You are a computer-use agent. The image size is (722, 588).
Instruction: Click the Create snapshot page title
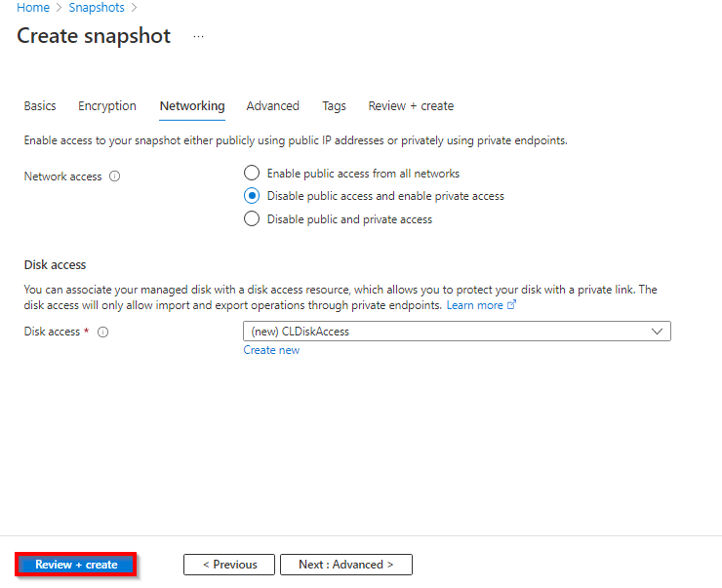[94, 36]
